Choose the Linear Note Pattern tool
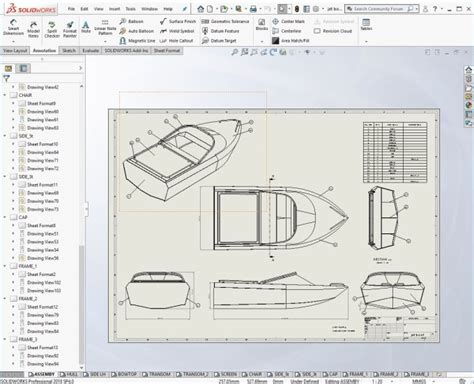Viewport: 474px width, 384px height. [105, 27]
